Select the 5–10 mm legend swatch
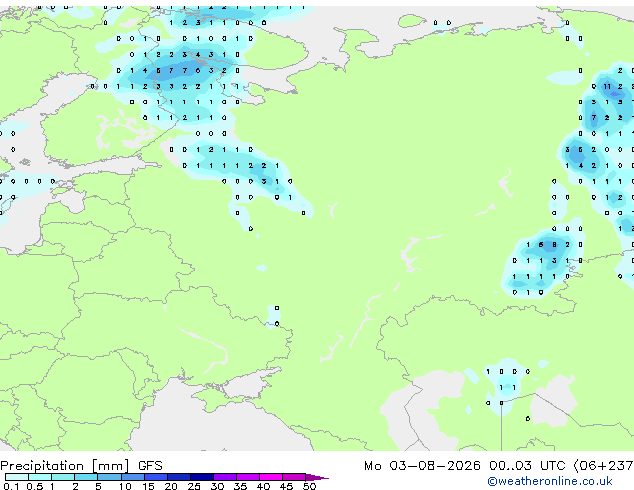Viewport: 634px width, 490px height. pos(109,477)
